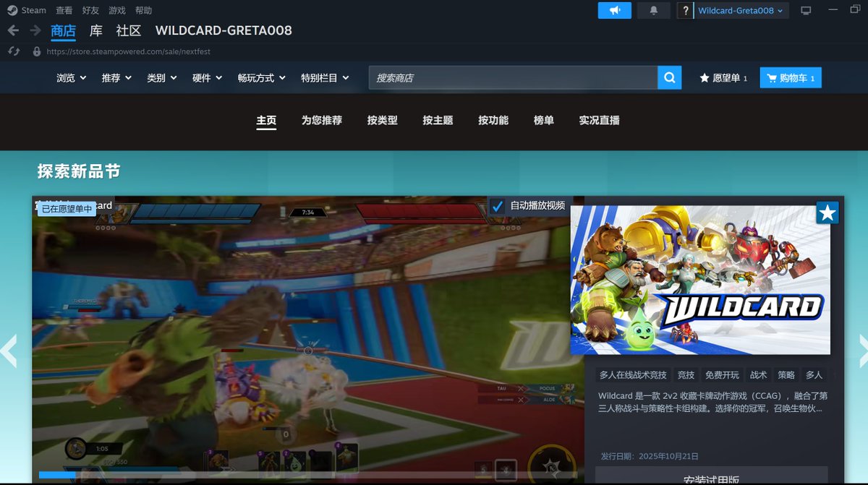Go forward with the right arrow
The width and height of the screenshot is (868, 485).
click(35, 30)
